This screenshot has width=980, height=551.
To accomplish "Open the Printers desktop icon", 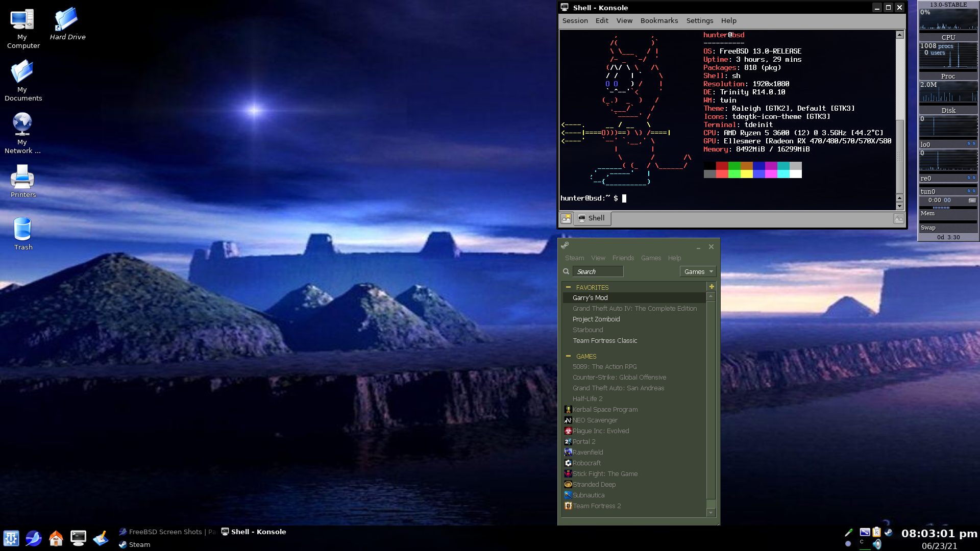I will click(22, 181).
